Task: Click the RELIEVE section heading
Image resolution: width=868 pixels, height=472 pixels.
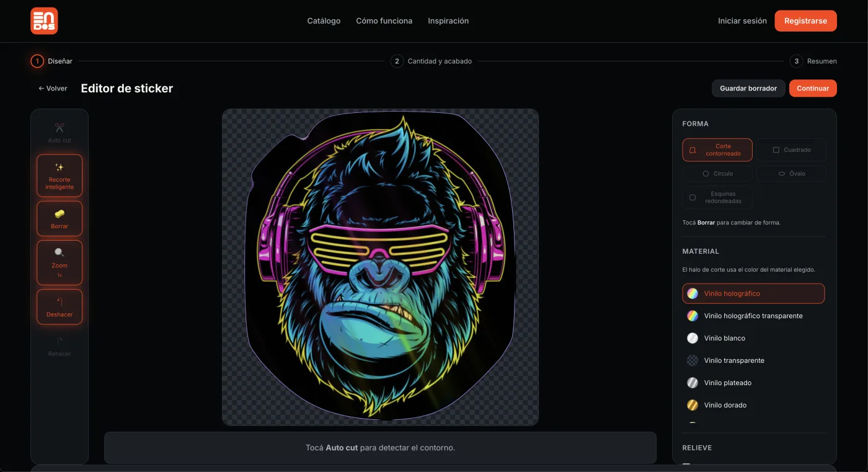Action: (697, 448)
